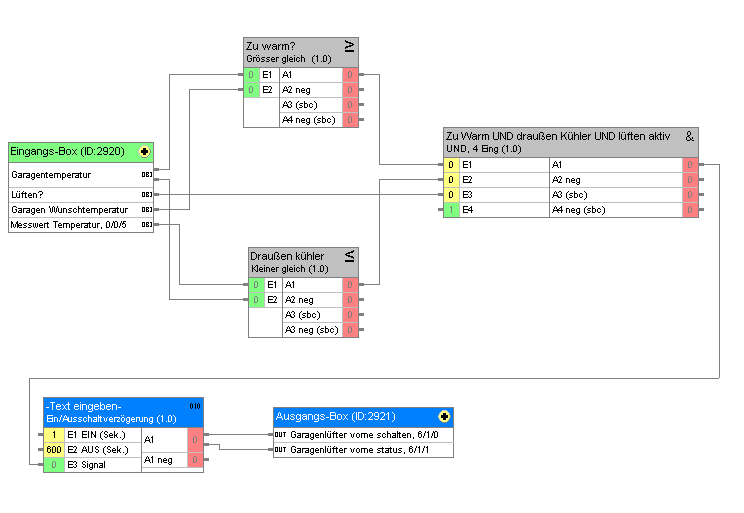744x513 pixels.
Task: Click the red A1 output cell of UND block
Action: [689, 165]
